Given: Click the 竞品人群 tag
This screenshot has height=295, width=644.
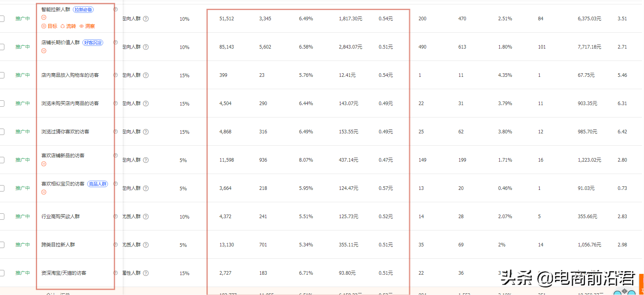Looking at the screenshot, I should pyautogui.click(x=97, y=184).
